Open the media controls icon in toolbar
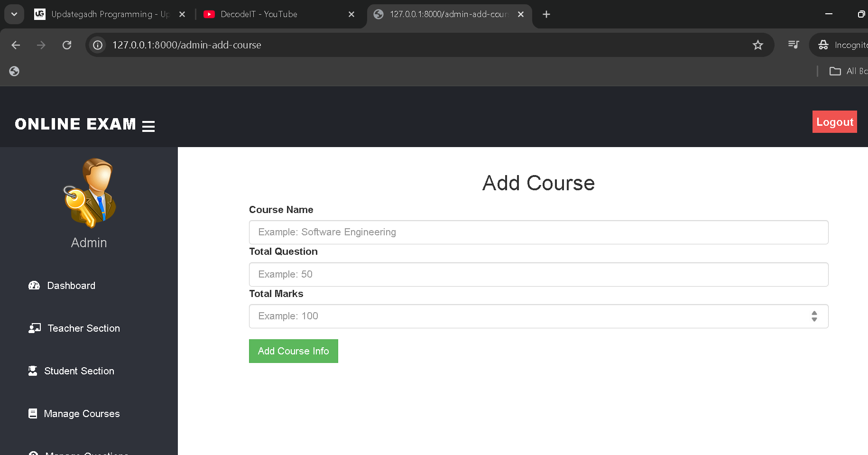868x455 pixels. coord(793,45)
